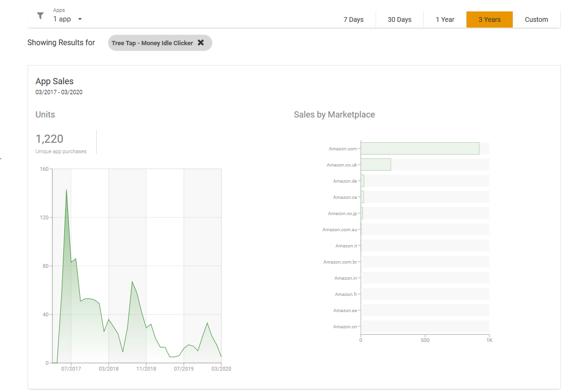Choose the 3 Years range
The width and height of the screenshot is (566, 392).
click(x=489, y=20)
